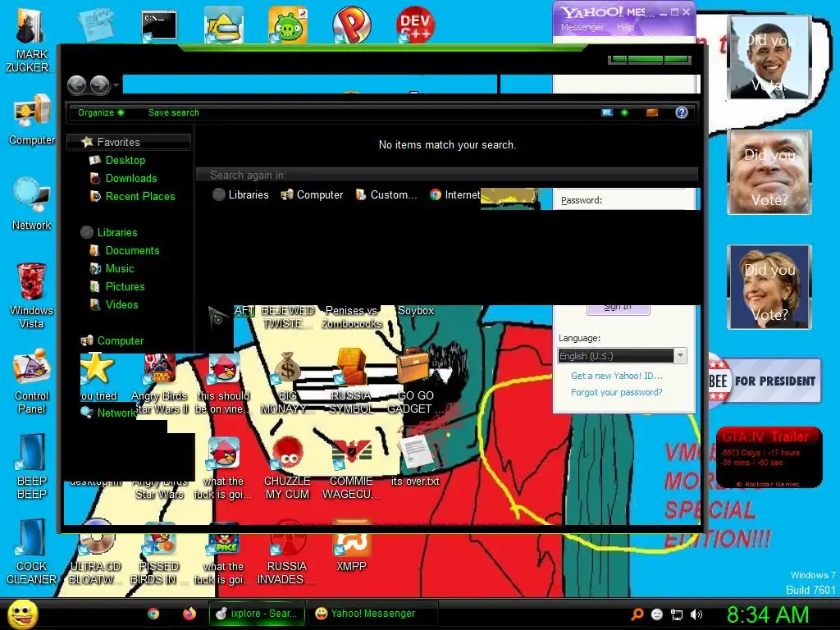Open the Messenger menu in Yahoo window
Image resolution: width=840 pixels, height=630 pixels.
(x=582, y=27)
